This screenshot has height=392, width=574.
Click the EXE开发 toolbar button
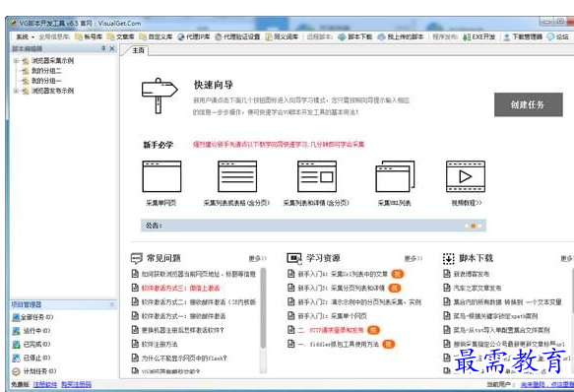[479, 36]
